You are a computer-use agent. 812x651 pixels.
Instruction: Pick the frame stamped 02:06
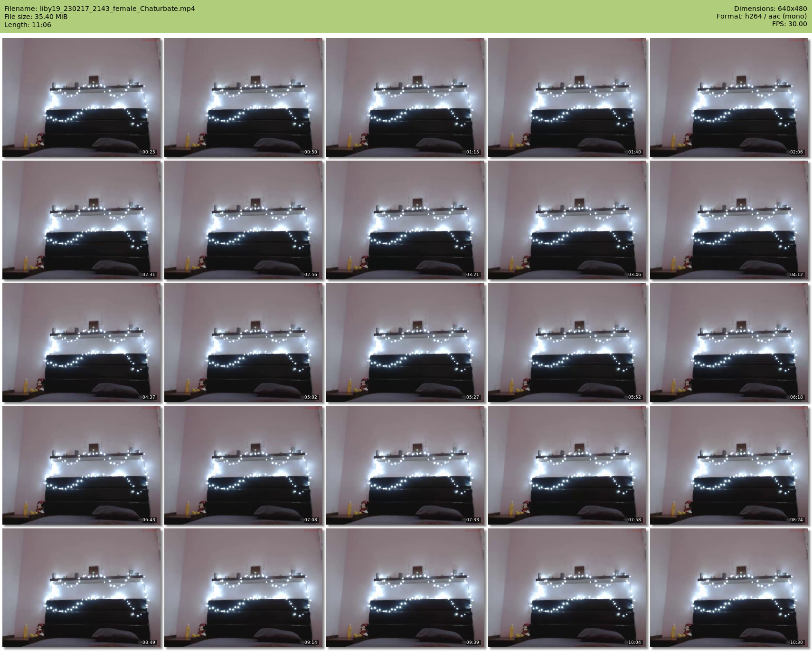point(729,97)
